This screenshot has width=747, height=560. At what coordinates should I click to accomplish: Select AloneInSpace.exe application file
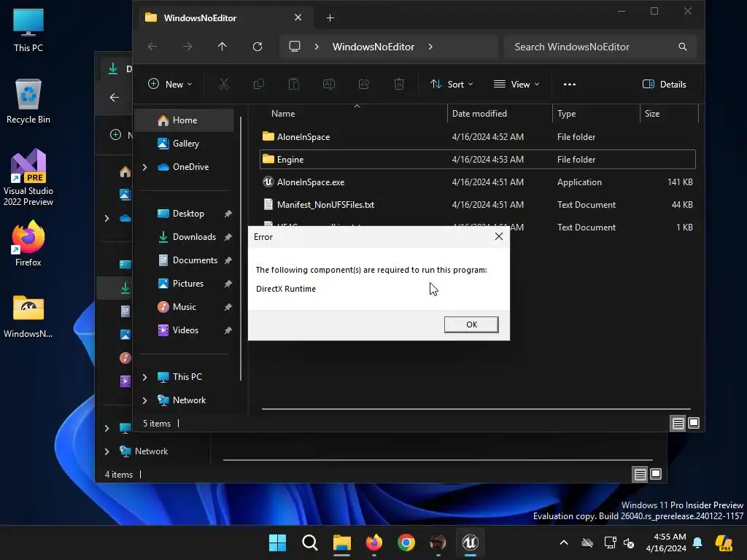pyautogui.click(x=478, y=182)
